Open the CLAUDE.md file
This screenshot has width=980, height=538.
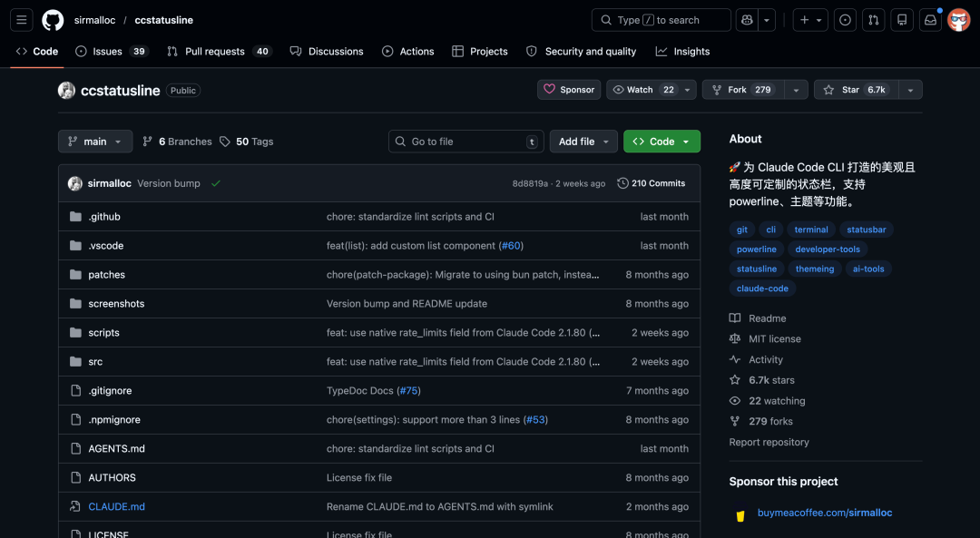coord(116,506)
